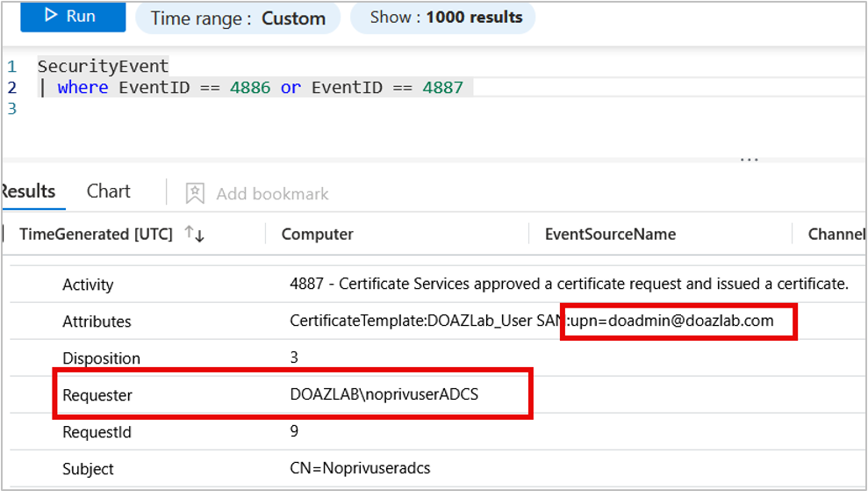Click the Run query button

click(73, 18)
